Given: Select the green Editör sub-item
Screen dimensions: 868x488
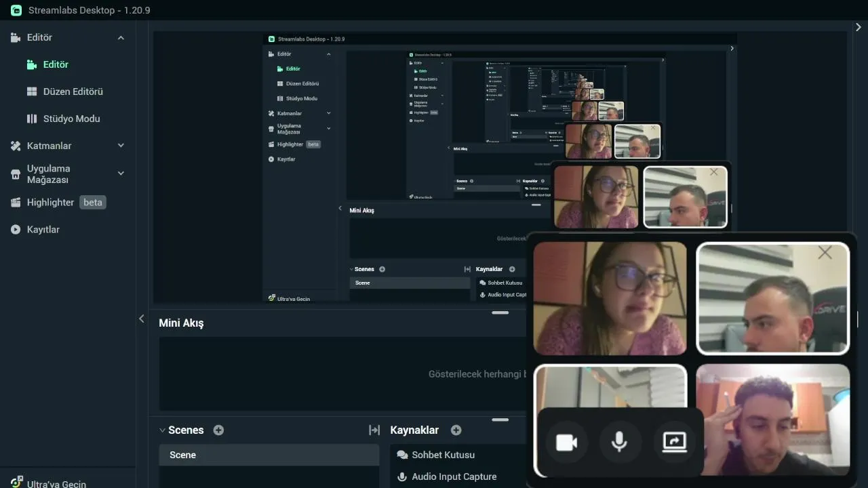Looking at the screenshot, I should coord(56,64).
